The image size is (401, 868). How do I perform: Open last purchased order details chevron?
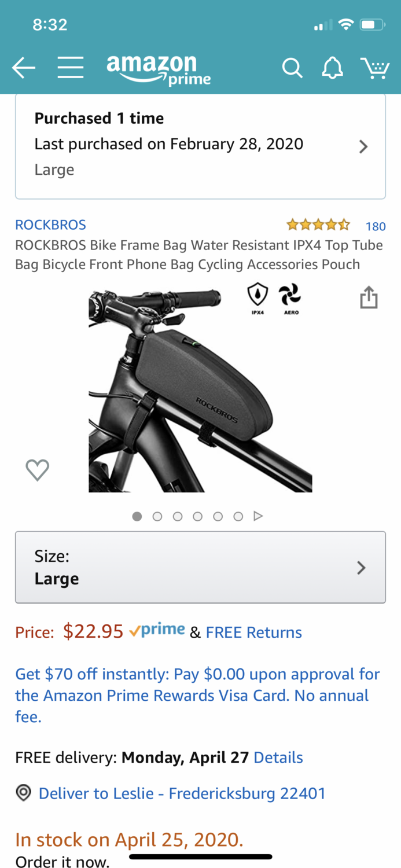pyautogui.click(x=363, y=146)
